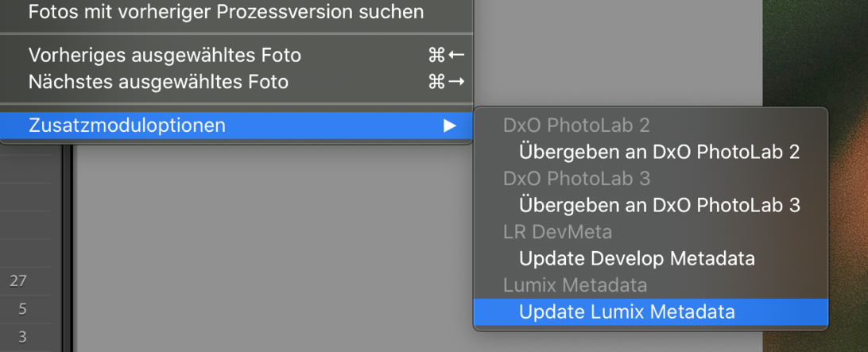Click the ⌘→ shortcut hint for next photo
The image size is (868, 352).
click(x=446, y=82)
